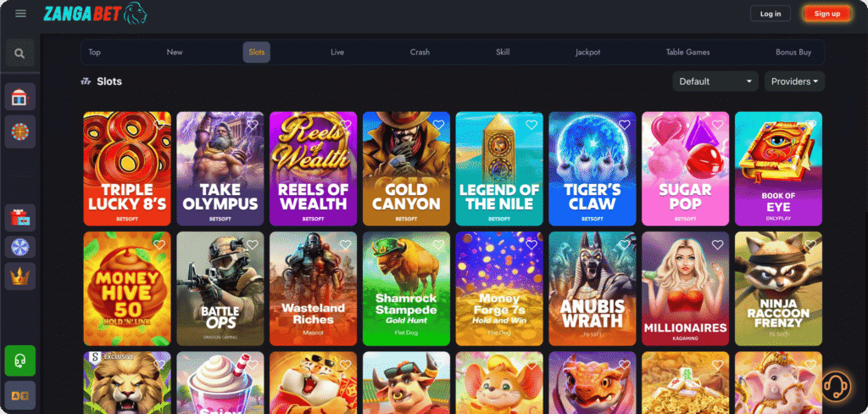Click the Sign up button
This screenshot has width=868, height=414.
point(827,14)
